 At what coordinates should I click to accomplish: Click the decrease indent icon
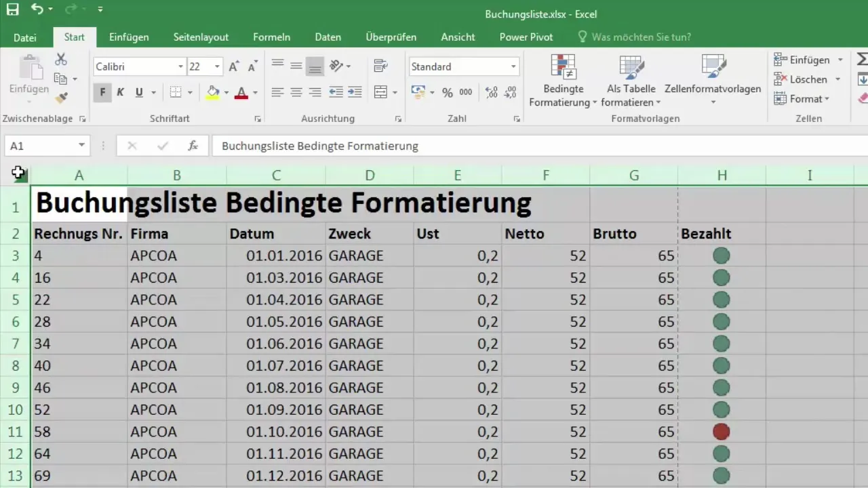336,92
